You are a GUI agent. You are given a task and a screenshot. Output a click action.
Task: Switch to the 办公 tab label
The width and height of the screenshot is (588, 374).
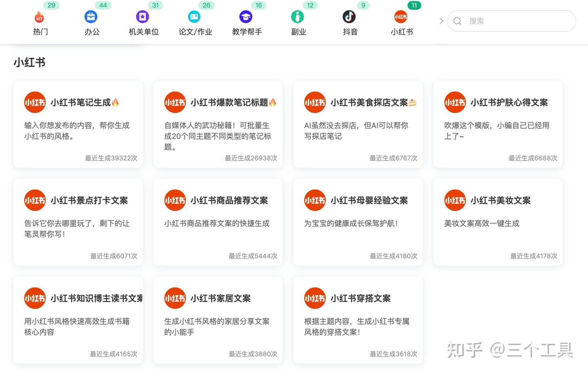pyautogui.click(x=92, y=32)
